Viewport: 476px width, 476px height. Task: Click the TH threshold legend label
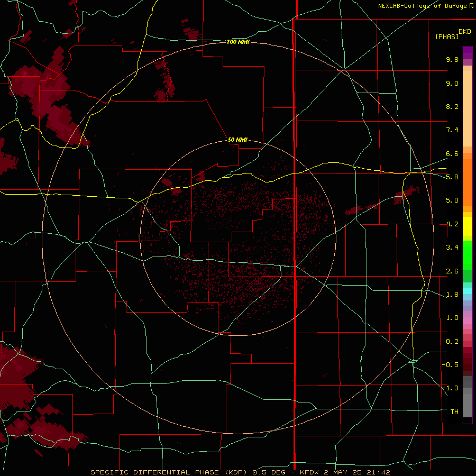pyautogui.click(x=454, y=412)
